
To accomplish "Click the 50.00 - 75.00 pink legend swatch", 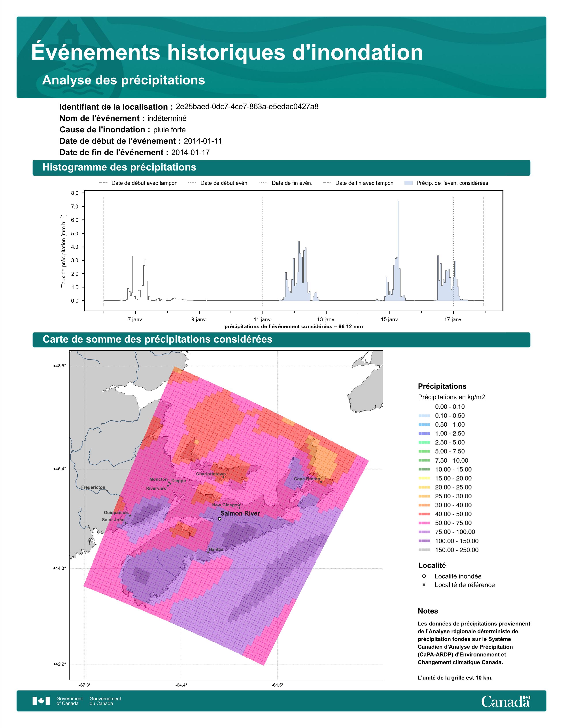I will (424, 523).
